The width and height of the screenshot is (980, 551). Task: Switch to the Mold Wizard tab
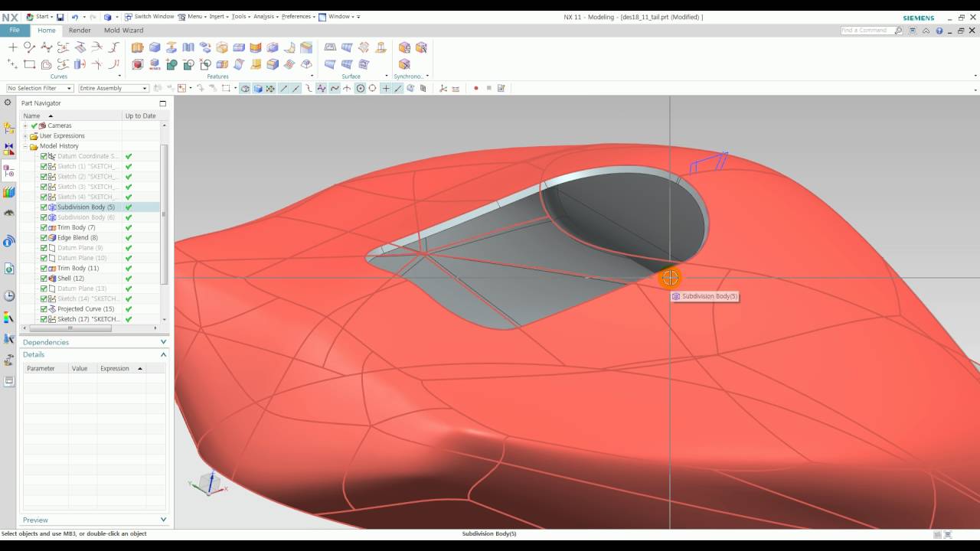click(123, 31)
